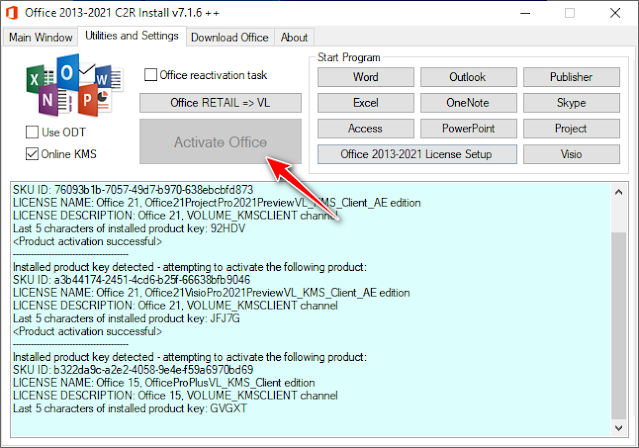Screen dimensions: 639x448
Task: Close the C2R Install window
Action: pos(615,13)
